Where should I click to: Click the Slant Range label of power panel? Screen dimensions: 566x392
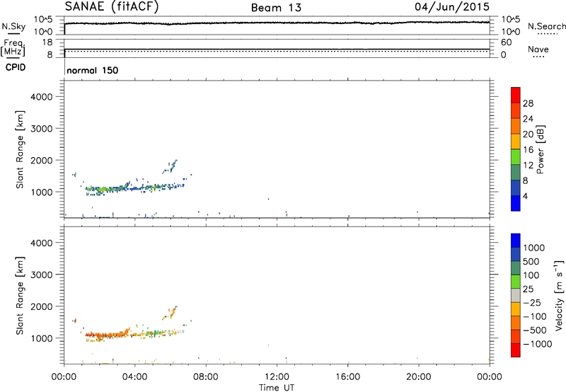coord(20,149)
